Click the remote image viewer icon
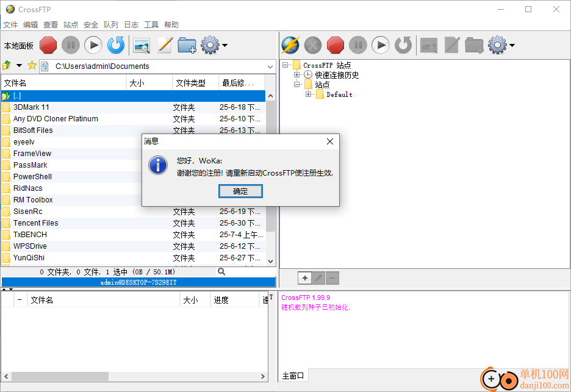Viewport: 571px width, 392px height. 429,46
